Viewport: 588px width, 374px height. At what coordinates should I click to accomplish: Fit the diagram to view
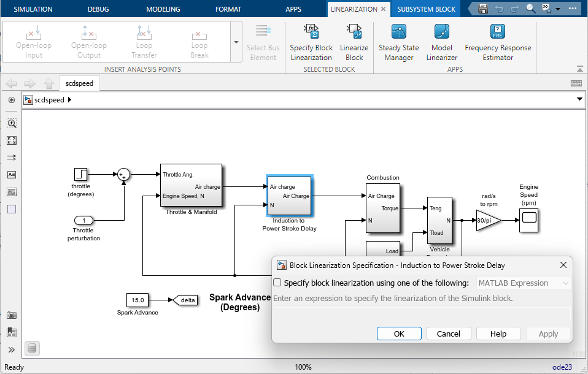[12, 140]
